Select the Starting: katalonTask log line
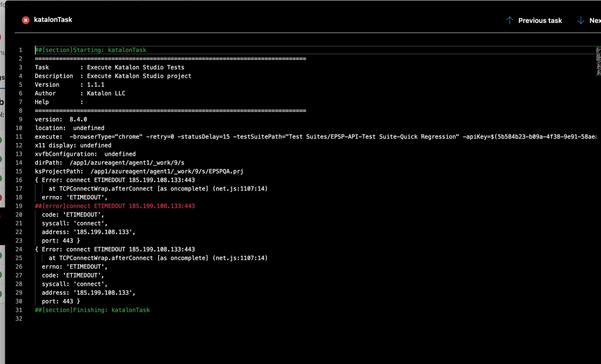This screenshot has height=364, width=601. (91, 50)
